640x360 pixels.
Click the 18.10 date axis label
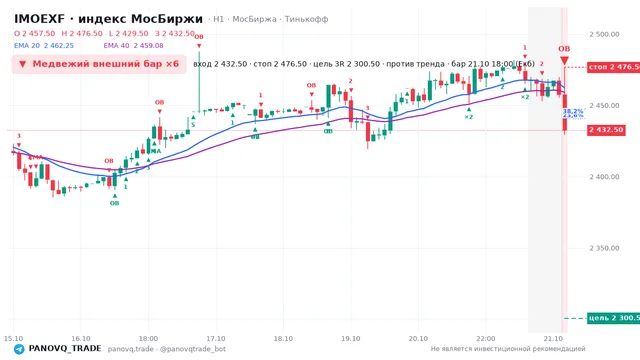[283, 339]
